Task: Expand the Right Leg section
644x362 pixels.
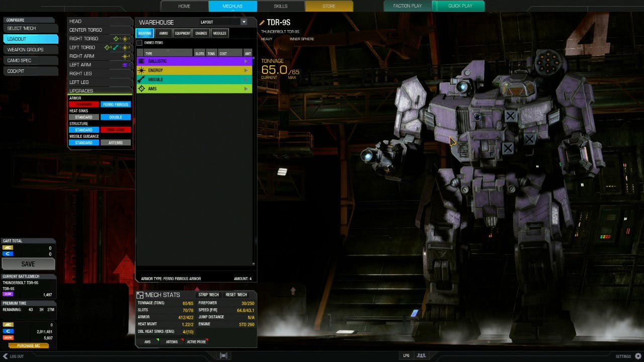Action: click(x=100, y=73)
